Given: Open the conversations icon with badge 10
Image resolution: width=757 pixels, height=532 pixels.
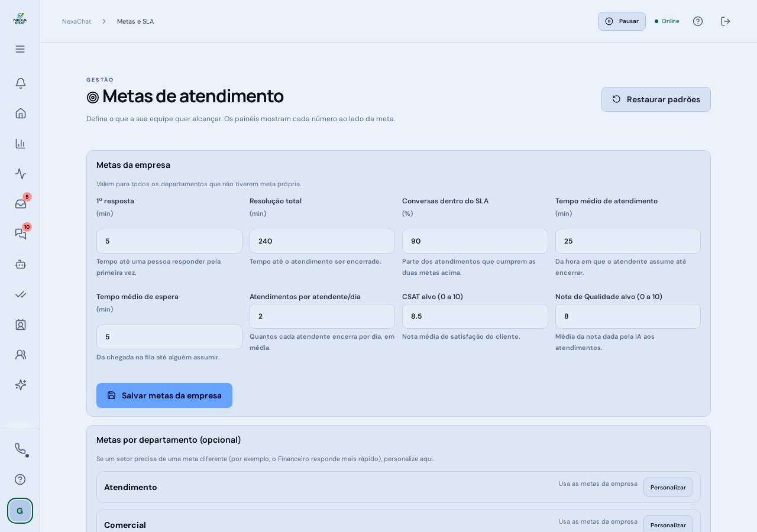Looking at the screenshot, I should [x=21, y=233].
